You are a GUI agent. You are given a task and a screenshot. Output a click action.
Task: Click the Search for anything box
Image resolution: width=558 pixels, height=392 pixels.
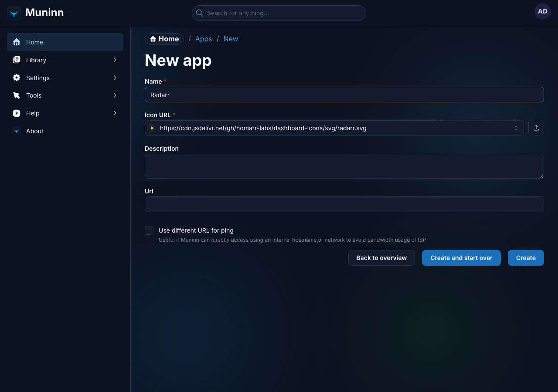279,13
